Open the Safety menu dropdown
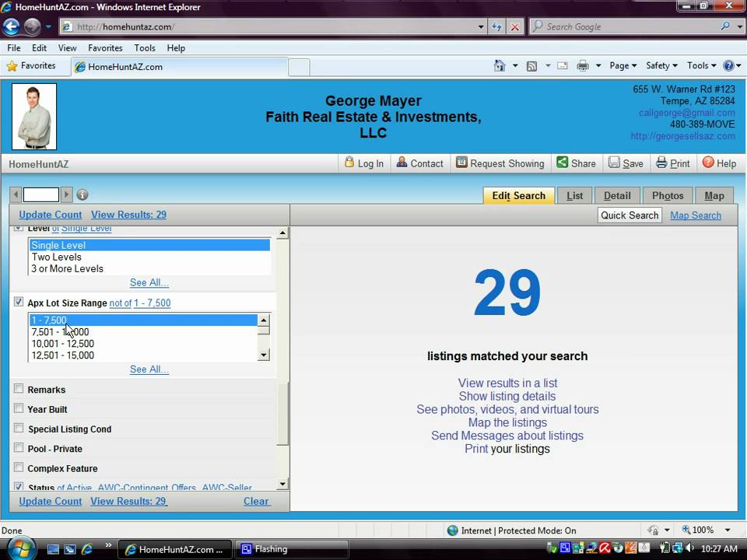Screen dimensions: 747x560 click(x=661, y=65)
